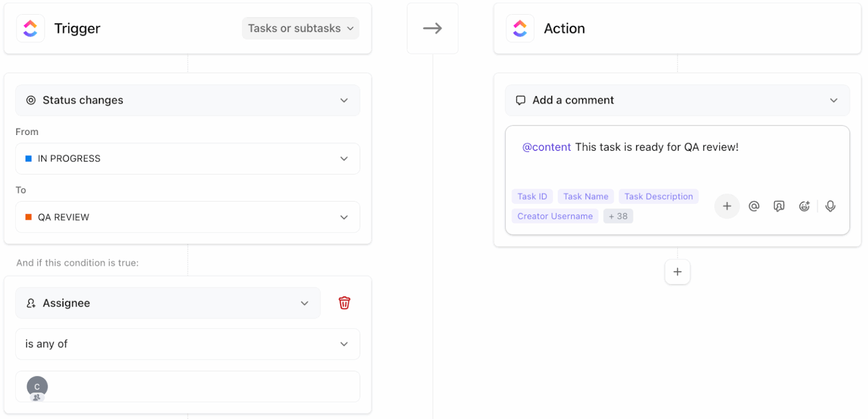Image resolution: width=868 pixels, height=419 pixels.
Task: Click the 'Action' heading text
Action: coord(565,28)
